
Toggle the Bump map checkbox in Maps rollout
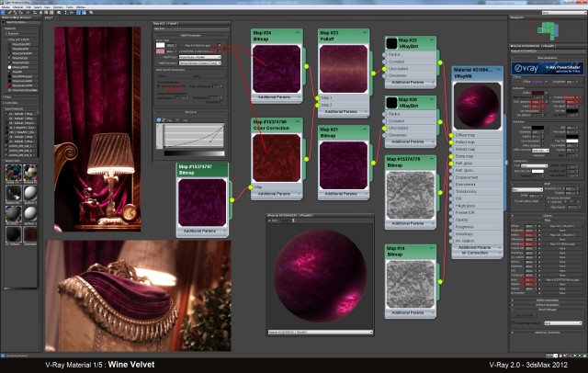539,279
